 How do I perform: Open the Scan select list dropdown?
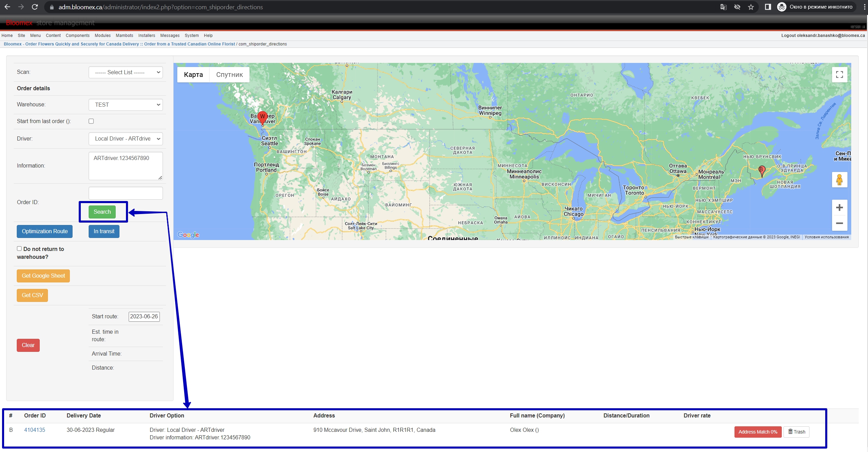point(126,72)
